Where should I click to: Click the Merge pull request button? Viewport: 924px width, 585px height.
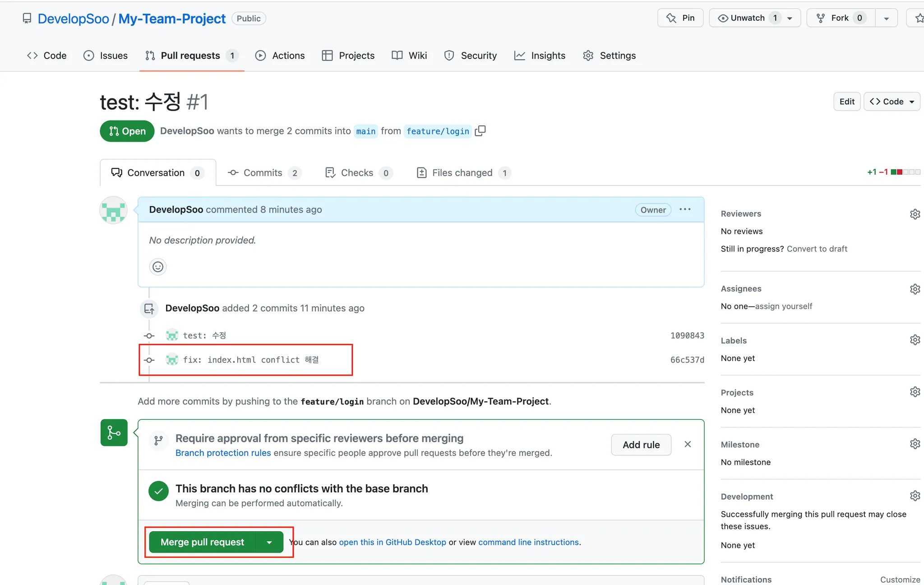pyautogui.click(x=202, y=542)
